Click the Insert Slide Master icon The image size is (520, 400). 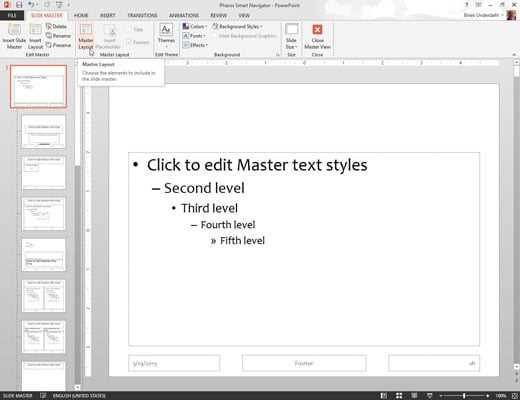(x=14, y=36)
